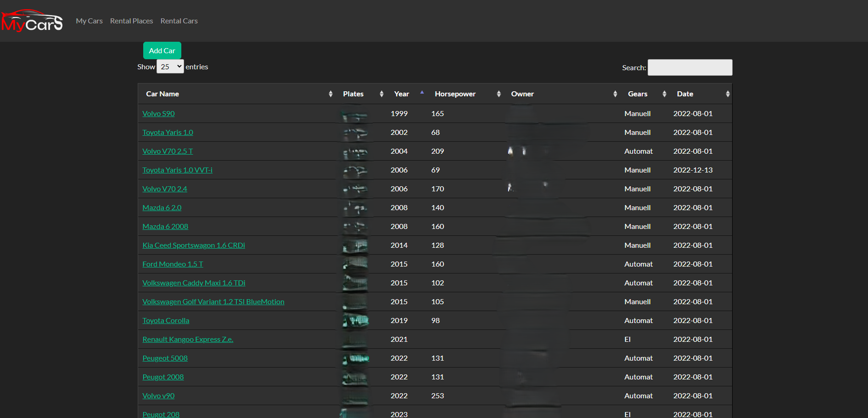Sort the table using Owner column arrows

click(x=615, y=94)
